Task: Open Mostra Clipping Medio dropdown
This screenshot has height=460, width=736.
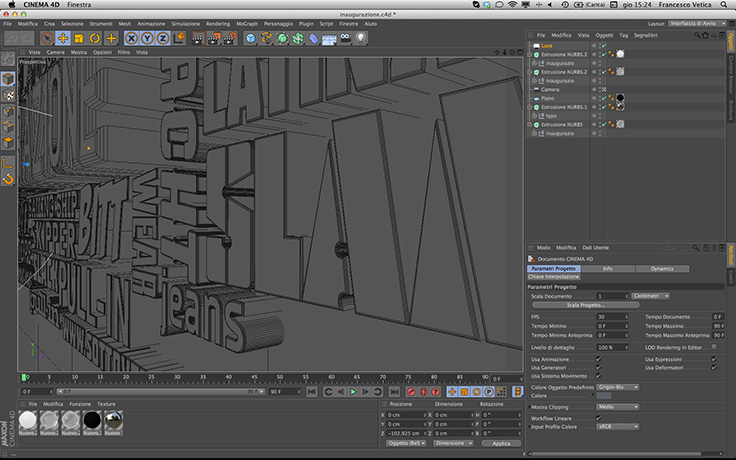Action: [x=618, y=407]
